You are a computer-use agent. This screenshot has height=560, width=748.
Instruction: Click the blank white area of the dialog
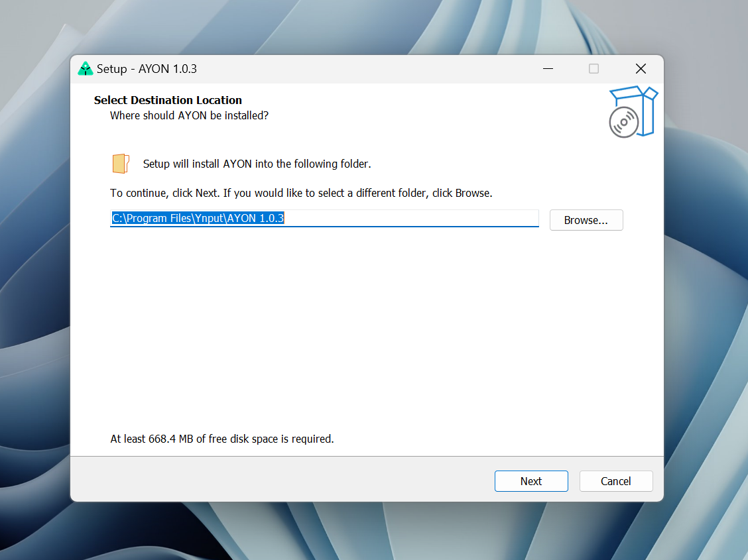pos(365,331)
